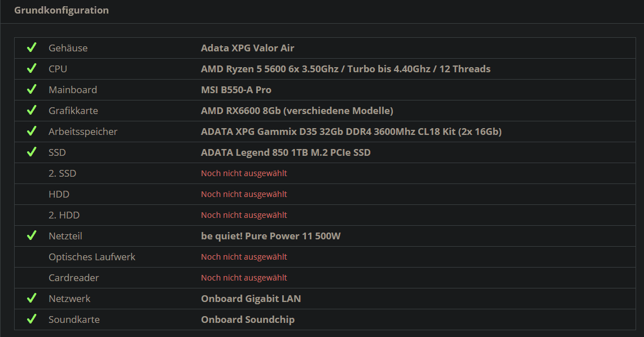Click the green checkmark beside Netzwerk
This screenshot has width=644, height=337.
(32, 299)
